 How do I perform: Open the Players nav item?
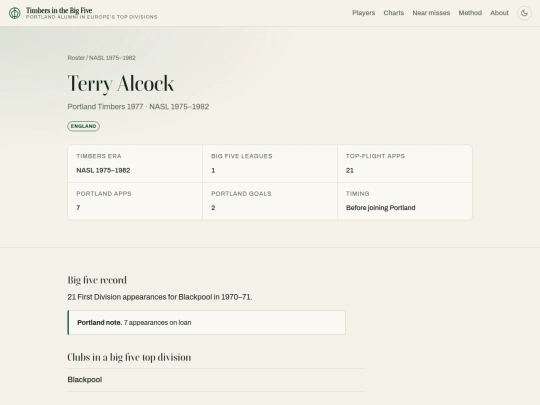pos(363,13)
